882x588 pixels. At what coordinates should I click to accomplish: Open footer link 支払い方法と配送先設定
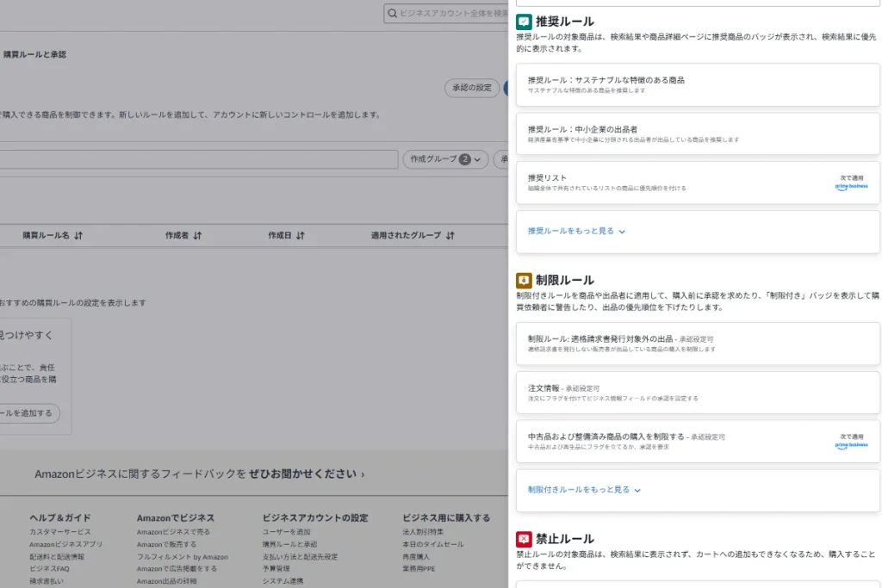point(300,556)
